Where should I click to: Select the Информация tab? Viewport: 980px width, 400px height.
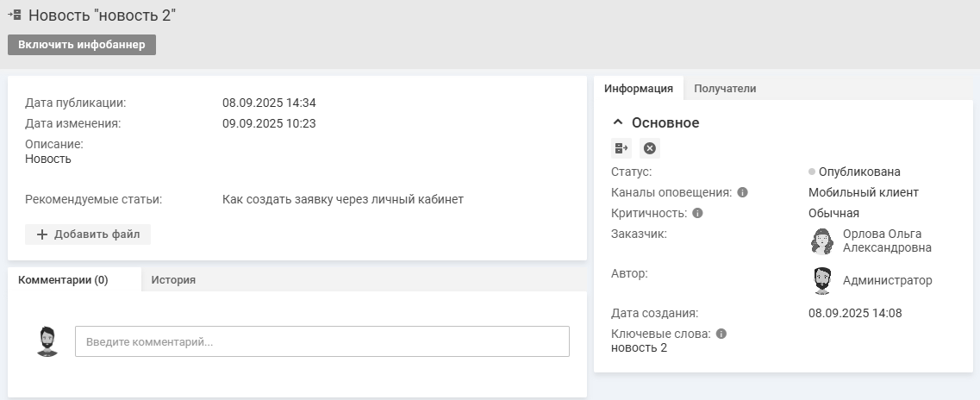[x=638, y=88]
